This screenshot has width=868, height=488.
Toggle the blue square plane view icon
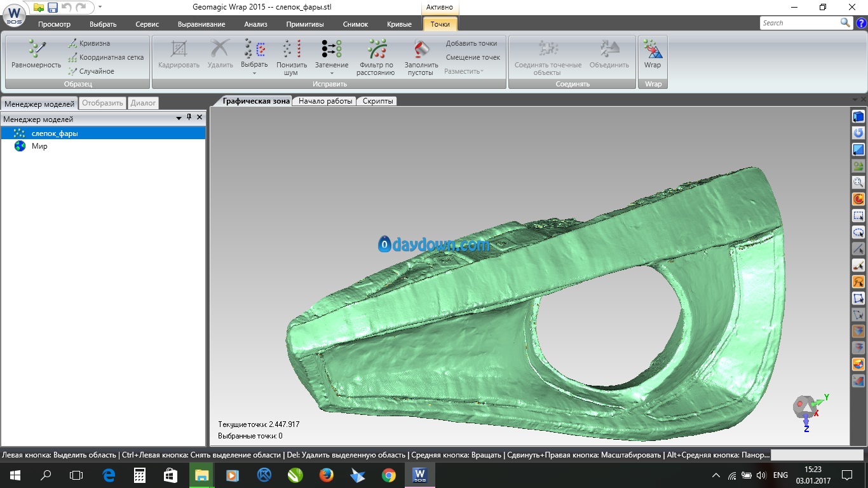[858, 150]
